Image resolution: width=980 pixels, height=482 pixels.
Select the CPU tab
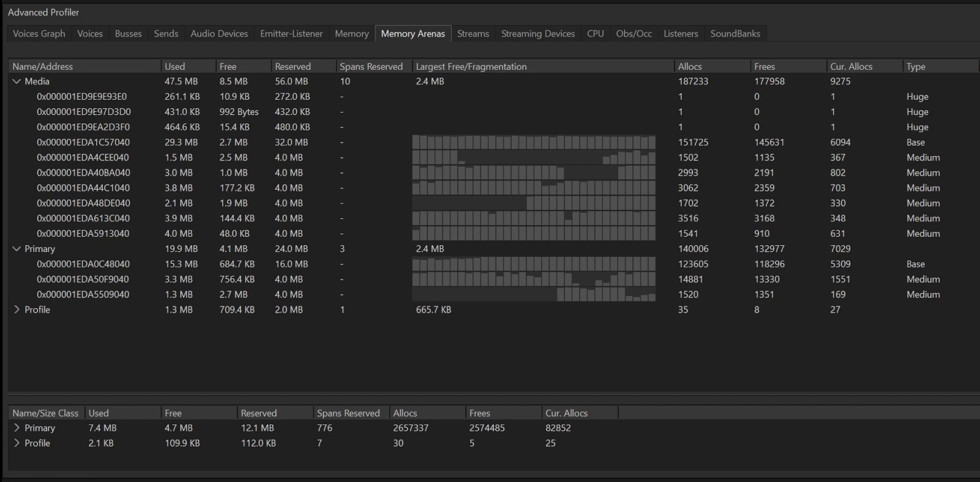click(x=595, y=34)
